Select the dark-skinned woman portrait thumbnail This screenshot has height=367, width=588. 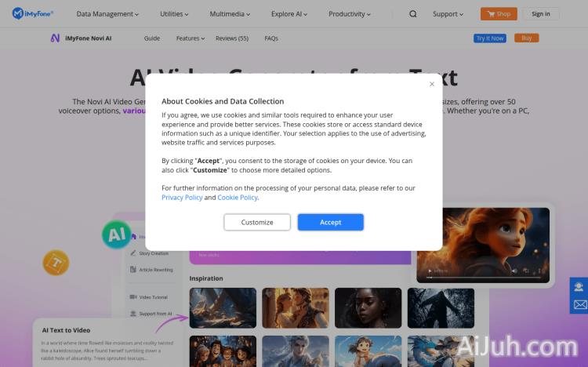pos(368,307)
